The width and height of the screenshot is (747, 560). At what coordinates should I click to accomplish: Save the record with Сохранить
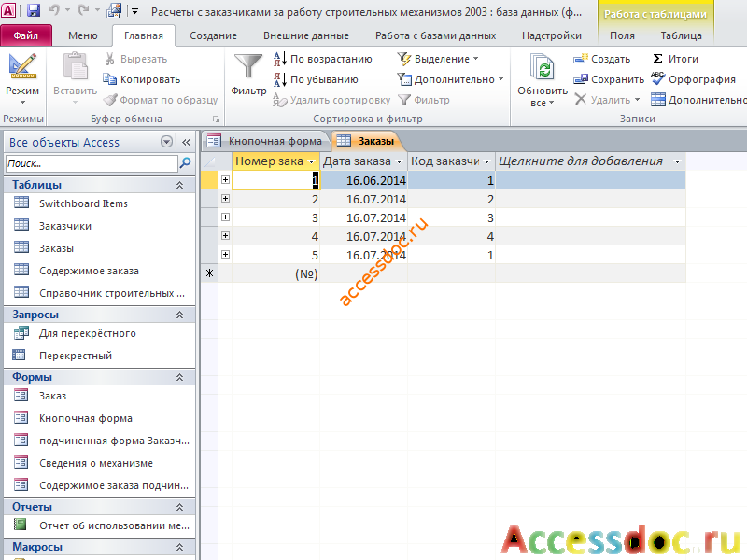click(x=609, y=79)
